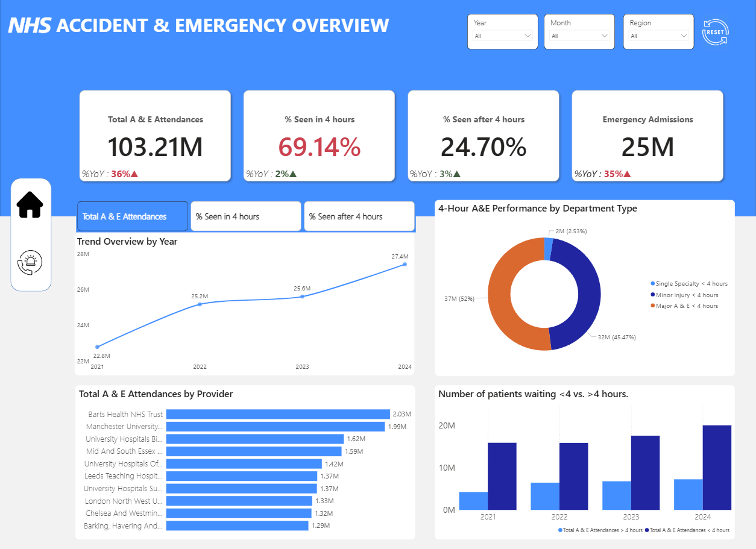
Task: Click the '32M (45.47%)' donut label
Action: coord(617,337)
